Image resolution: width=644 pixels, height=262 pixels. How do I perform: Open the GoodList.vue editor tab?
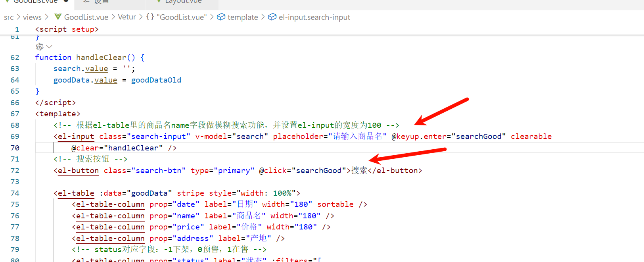36,2
